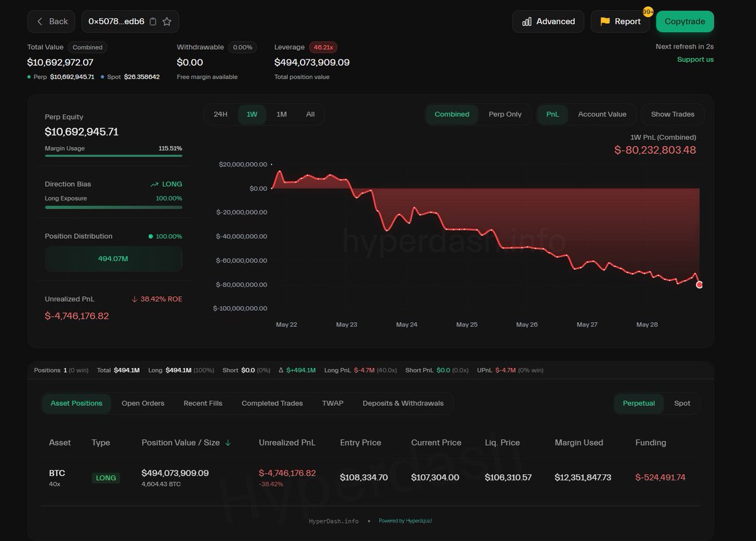Image resolution: width=756 pixels, height=541 pixels.
Task: Click the Copytrade button
Action: pyautogui.click(x=685, y=21)
